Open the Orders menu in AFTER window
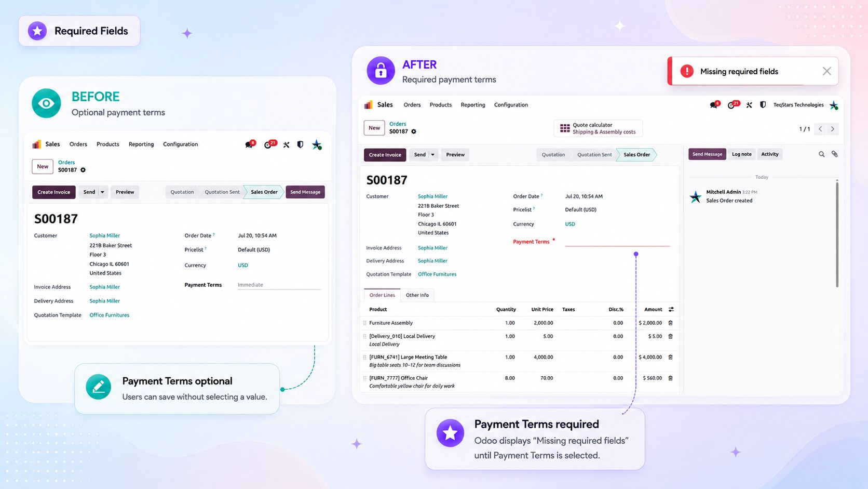The height and width of the screenshot is (489, 868). 412,105
